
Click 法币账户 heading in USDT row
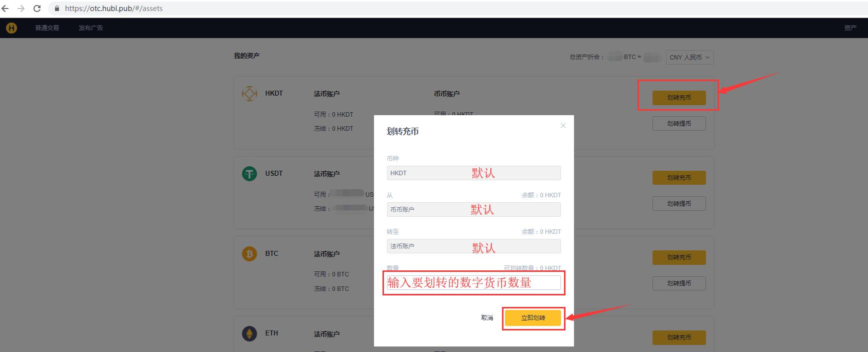pyautogui.click(x=326, y=174)
